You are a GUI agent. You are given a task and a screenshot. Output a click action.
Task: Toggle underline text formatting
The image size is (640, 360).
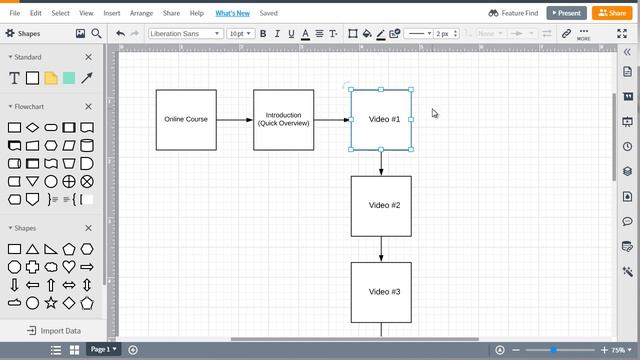(x=291, y=33)
